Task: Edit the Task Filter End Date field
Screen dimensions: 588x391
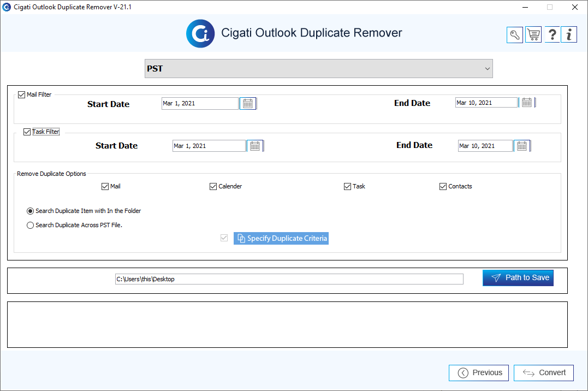Action: [485, 146]
